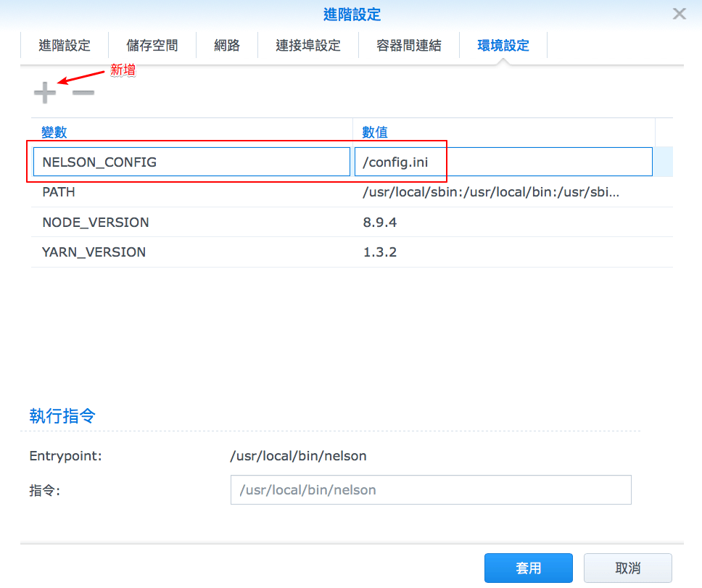Switch to the 進階設定 tab

(65, 45)
